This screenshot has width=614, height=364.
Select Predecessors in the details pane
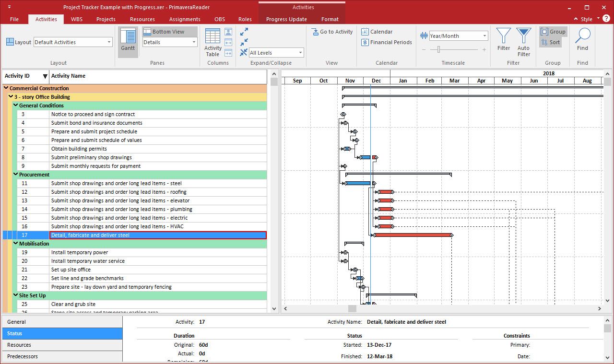coord(62,356)
